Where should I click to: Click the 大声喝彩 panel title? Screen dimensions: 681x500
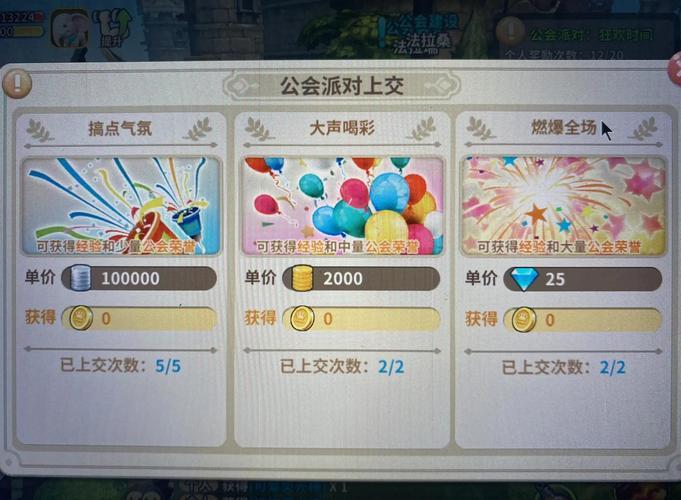click(x=342, y=129)
